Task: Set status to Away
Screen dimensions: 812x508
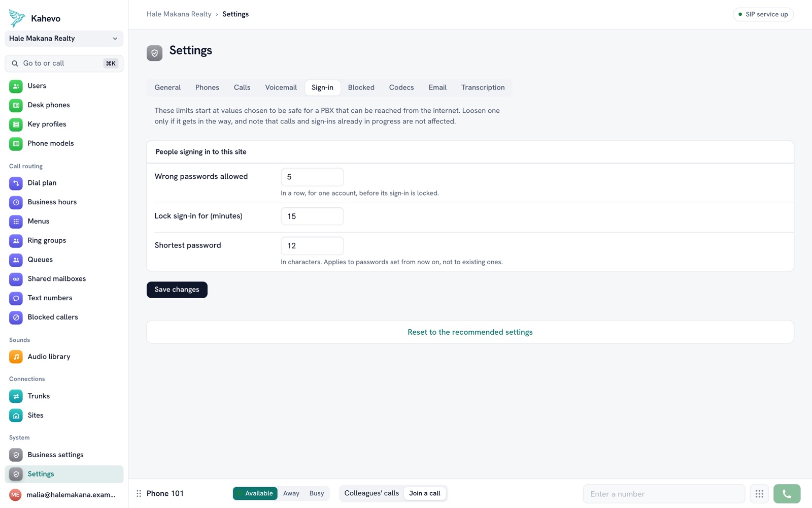Action: tap(291, 493)
